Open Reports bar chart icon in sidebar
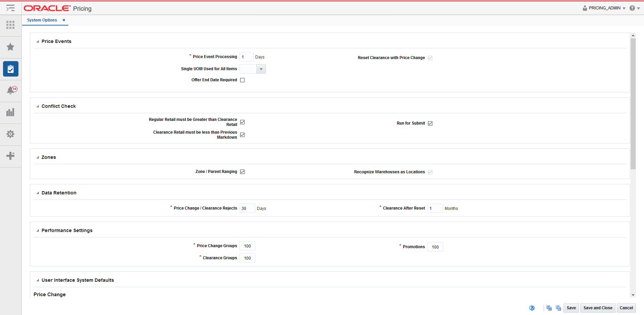 [x=10, y=112]
